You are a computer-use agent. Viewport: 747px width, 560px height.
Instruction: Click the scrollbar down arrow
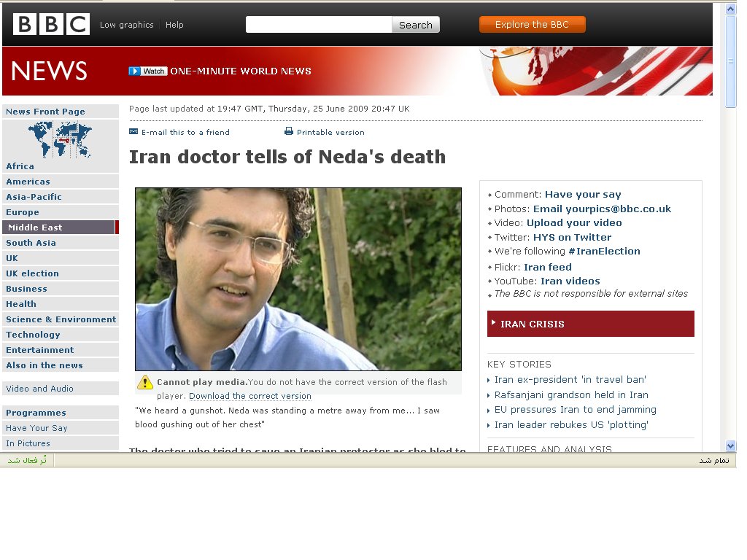(x=731, y=446)
